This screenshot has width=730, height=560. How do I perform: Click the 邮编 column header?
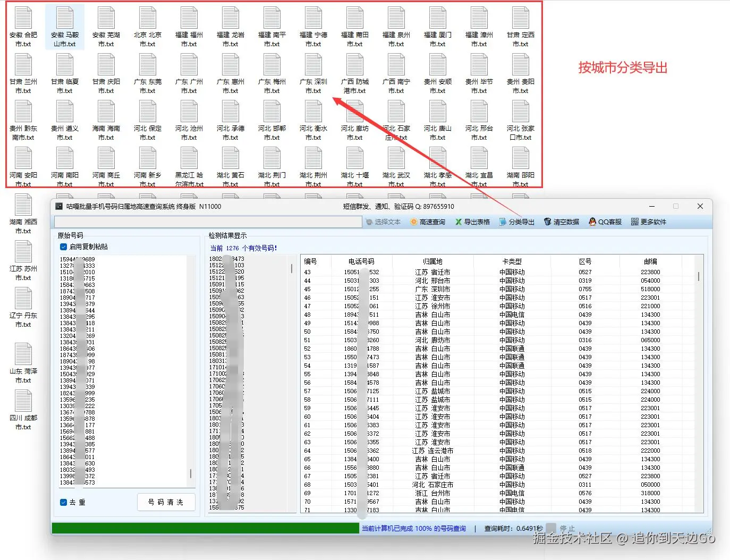[x=650, y=261]
